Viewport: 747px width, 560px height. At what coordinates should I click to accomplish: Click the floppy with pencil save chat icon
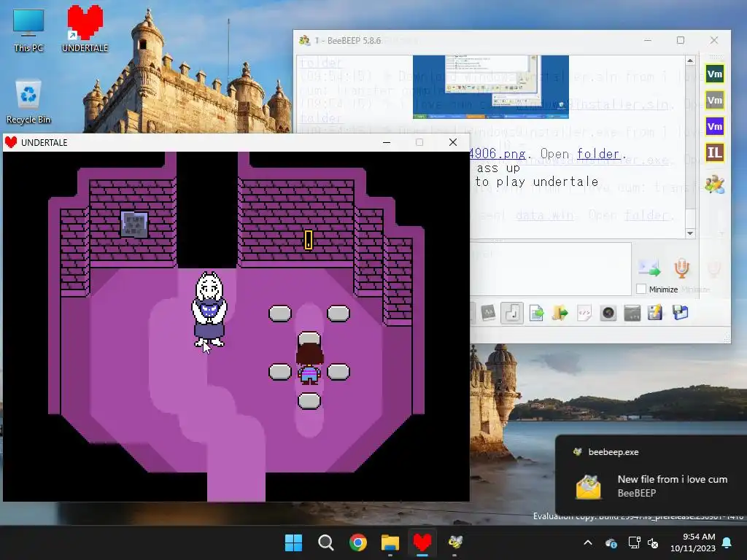point(656,313)
